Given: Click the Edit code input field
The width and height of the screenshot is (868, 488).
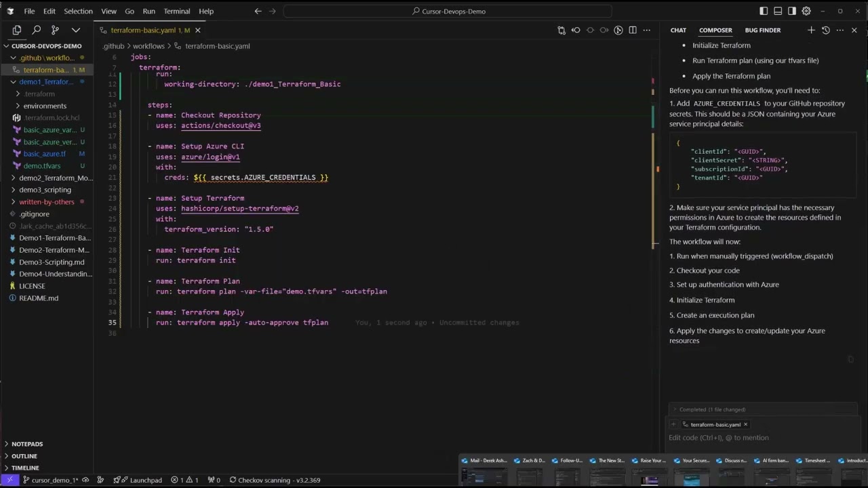Looking at the screenshot, I should tap(763, 438).
